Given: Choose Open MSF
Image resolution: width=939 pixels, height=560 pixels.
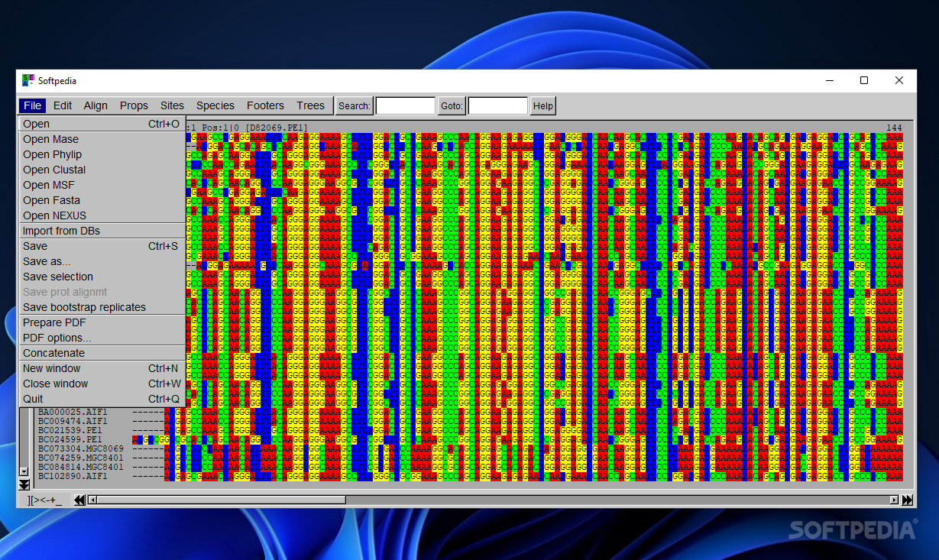Looking at the screenshot, I should (102, 185).
